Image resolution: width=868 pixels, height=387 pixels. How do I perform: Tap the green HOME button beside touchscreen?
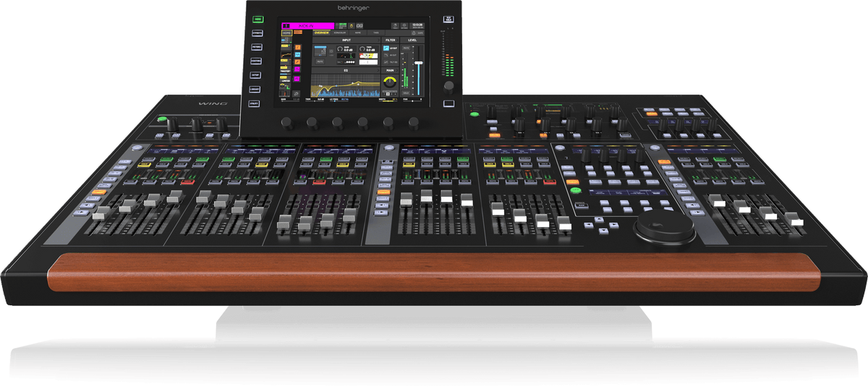coord(258,20)
